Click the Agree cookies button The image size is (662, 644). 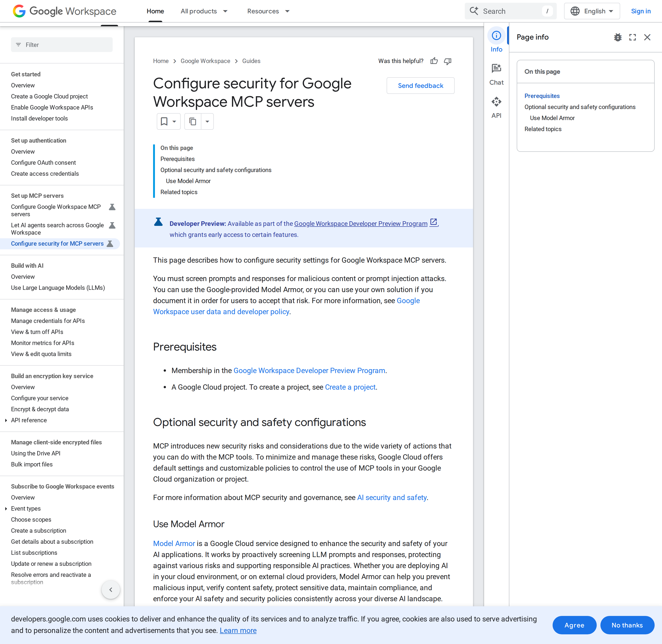pos(574,625)
